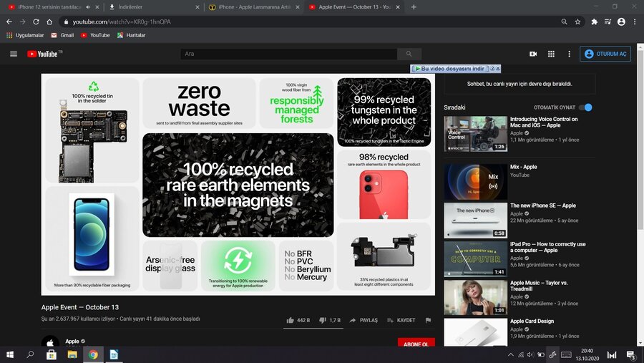The width and height of the screenshot is (644, 363).
Task: Click the KAYDET save button
Action: [401, 320]
